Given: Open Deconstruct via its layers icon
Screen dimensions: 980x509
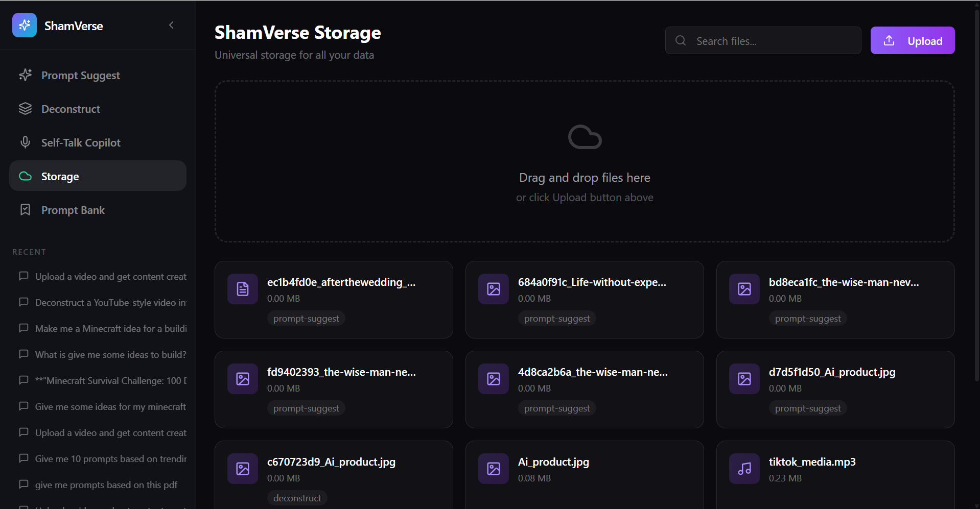Looking at the screenshot, I should click(26, 108).
